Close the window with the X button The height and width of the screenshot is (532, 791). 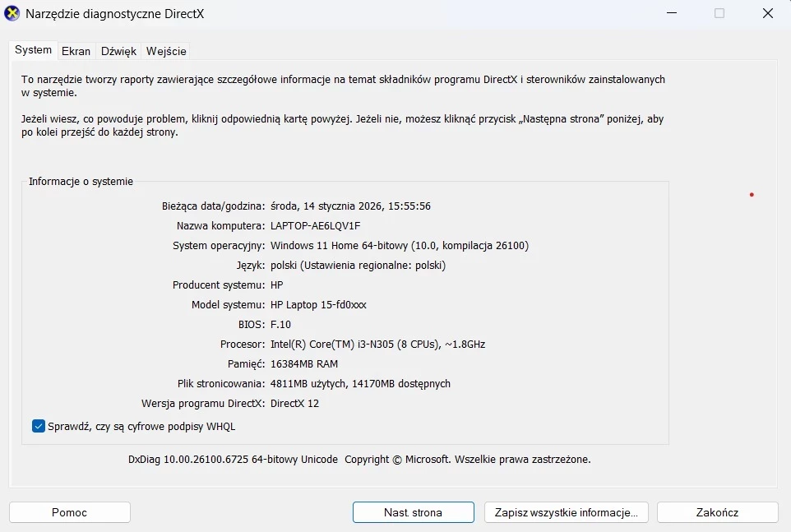[x=767, y=13]
